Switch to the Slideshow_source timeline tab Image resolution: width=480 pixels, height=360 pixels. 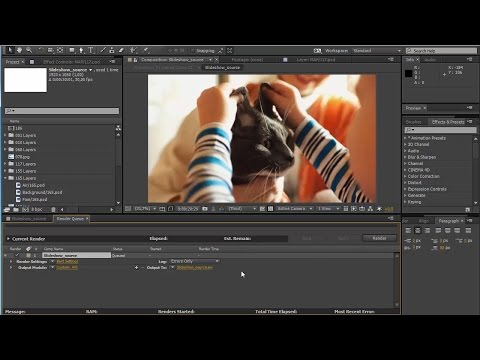pos(29,219)
